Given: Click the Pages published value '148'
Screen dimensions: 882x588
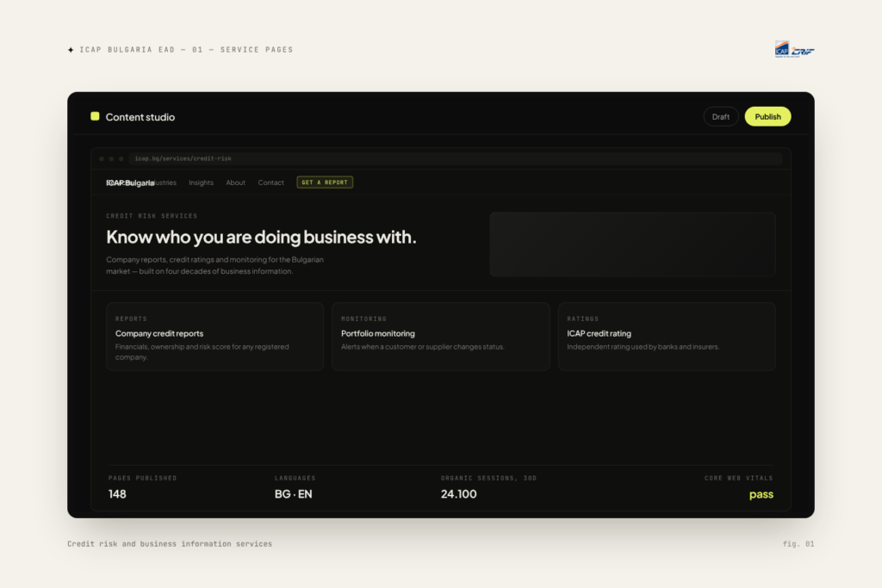Looking at the screenshot, I should click(x=117, y=494).
